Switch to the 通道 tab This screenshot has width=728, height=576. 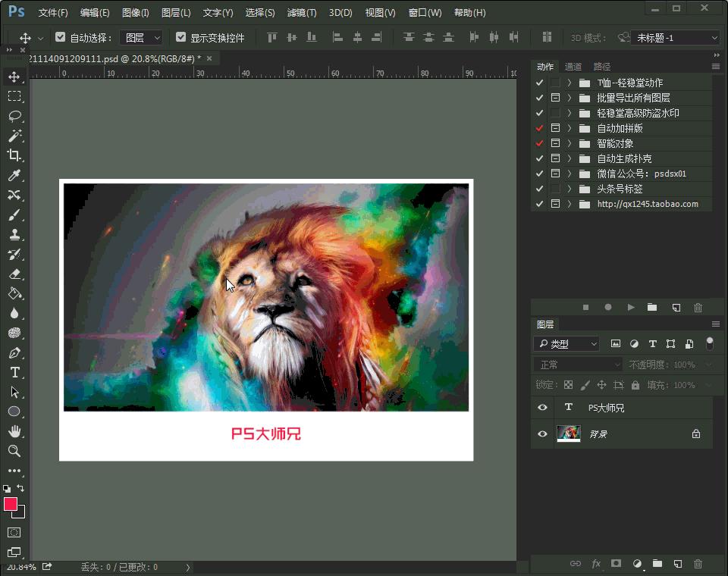[x=573, y=66]
